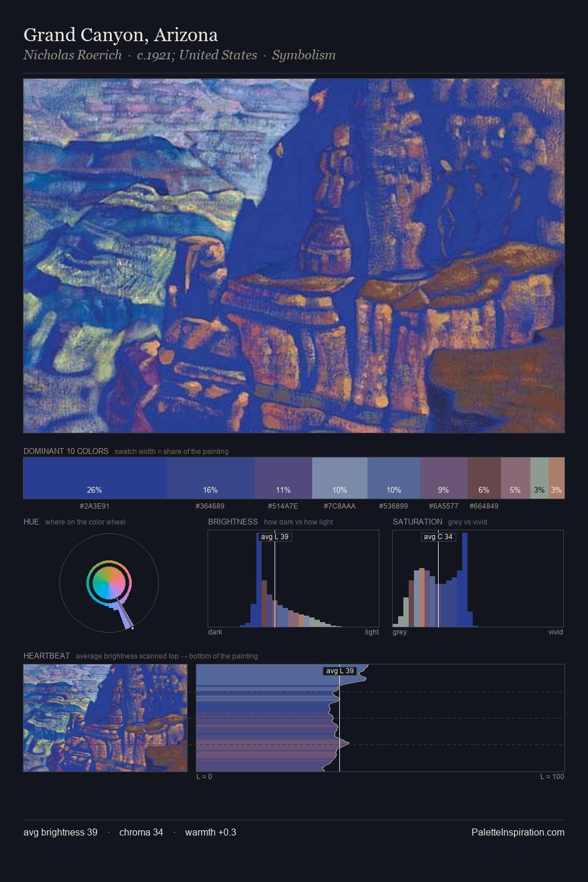Click the hex code "#6A5577"
The height and width of the screenshot is (882, 588).
point(443,506)
